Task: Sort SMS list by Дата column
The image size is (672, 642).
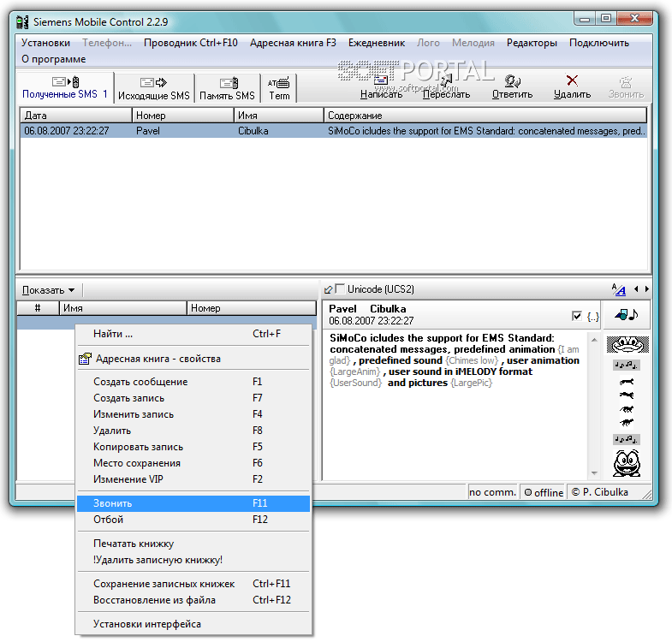Action: 76,116
